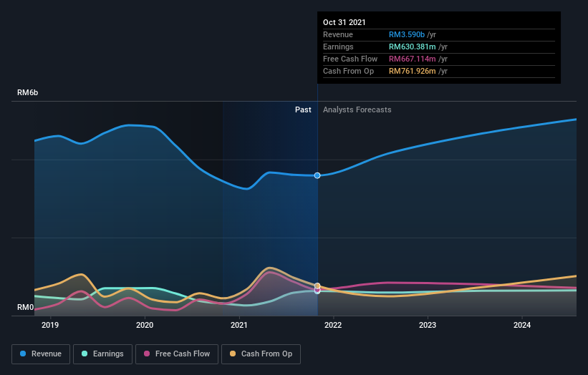Screen dimensions: 588x375
Task: Click the RM3.590b revenue value in tooltip
Action: click(407, 35)
